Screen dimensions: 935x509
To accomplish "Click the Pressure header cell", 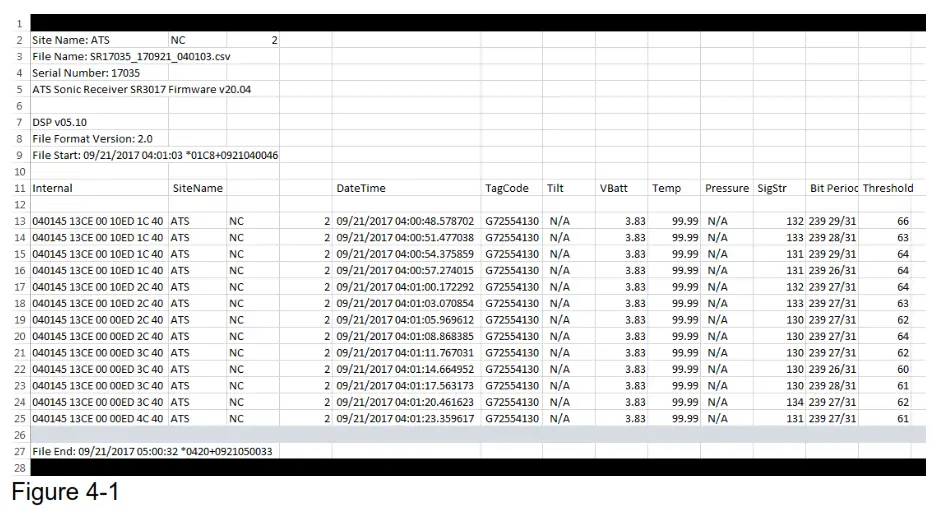I will click(x=727, y=188).
